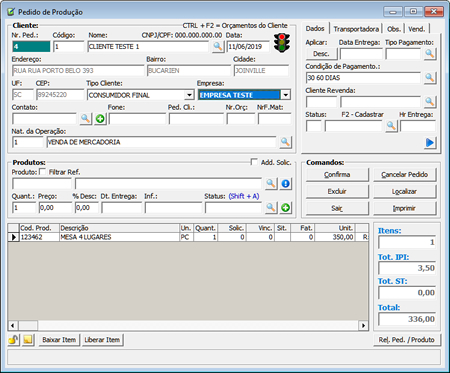Viewport: 450px width, 373px height.
Task: Open the Transportadora tab
Action: (356, 29)
